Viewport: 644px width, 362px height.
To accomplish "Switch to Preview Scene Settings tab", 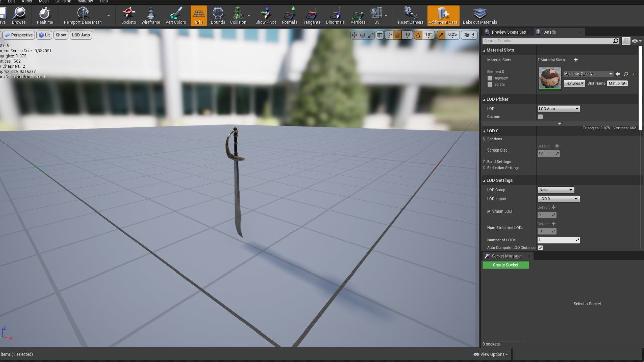I will (508, 32).
